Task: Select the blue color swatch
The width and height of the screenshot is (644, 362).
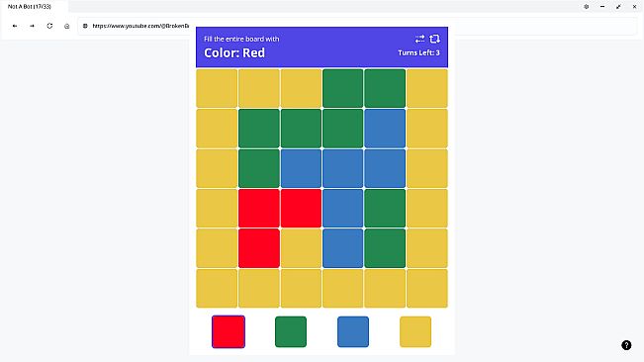Action: [x=353, y=331]
